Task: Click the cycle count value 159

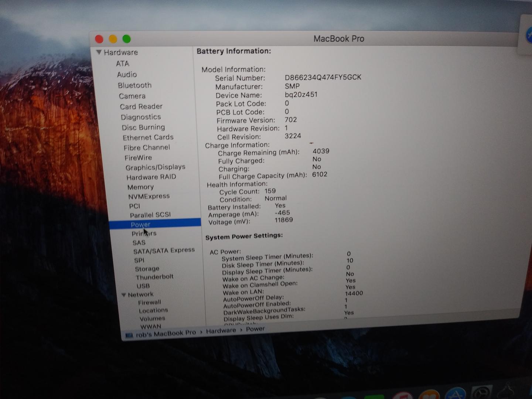Action: pos(270,191)
